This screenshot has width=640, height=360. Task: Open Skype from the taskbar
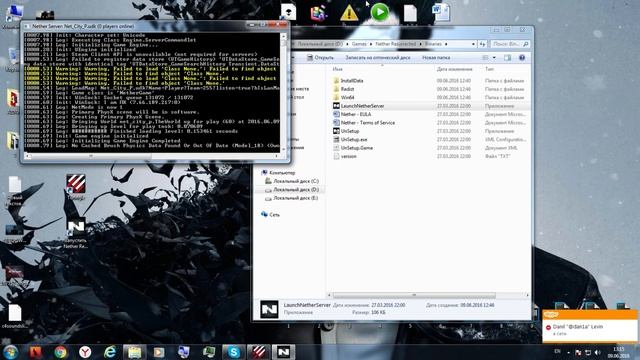point(234,352)
